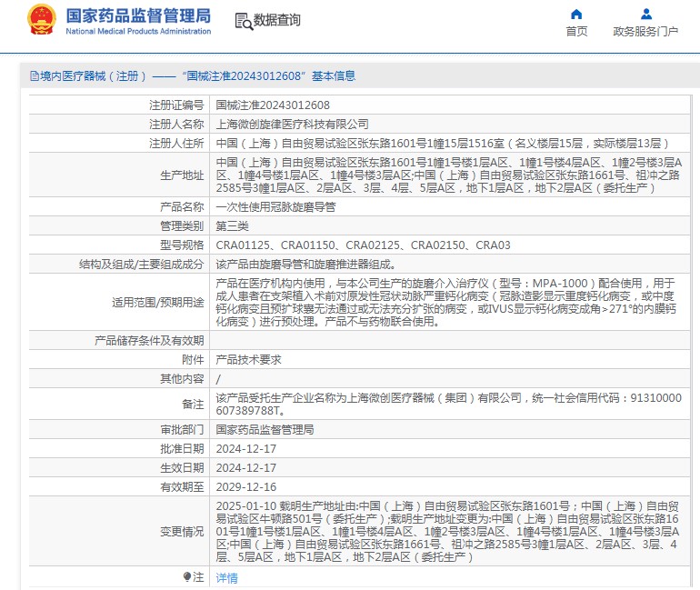
Task: Click the 管理类别 row label
Action: point(182,226)
